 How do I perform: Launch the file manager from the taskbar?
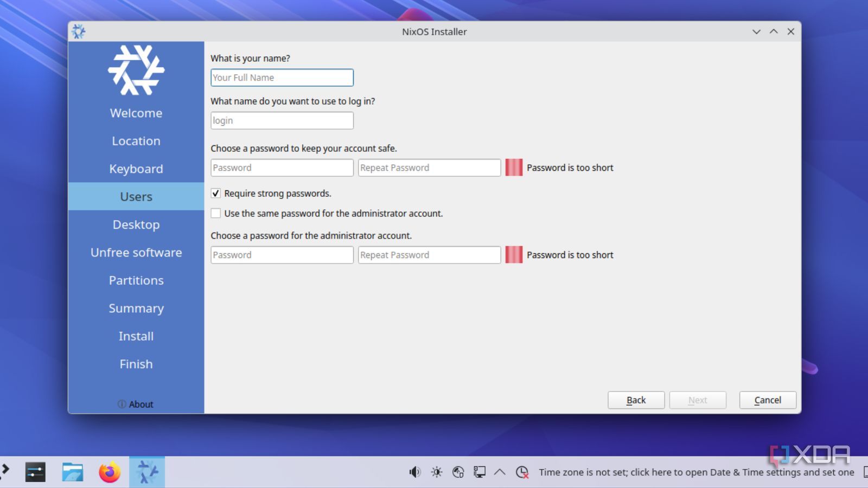pyautogui.click(x=72, y=472)
